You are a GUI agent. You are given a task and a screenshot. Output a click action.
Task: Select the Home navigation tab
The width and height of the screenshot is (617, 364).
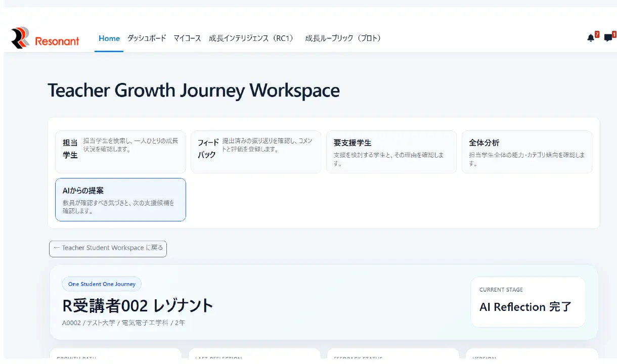pyautogui.click(x=109, y=38)
